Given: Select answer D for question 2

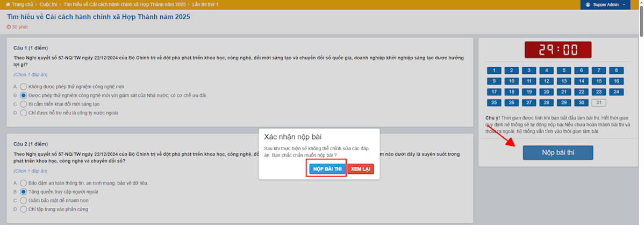Looking at the screenshot, I should 23,209.
